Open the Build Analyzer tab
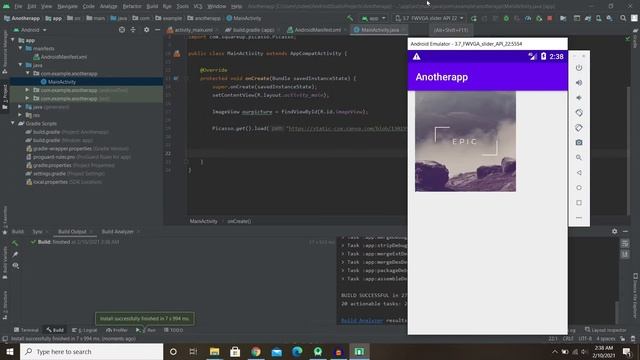This screenshot has width=640, height=360. [118, 231]
